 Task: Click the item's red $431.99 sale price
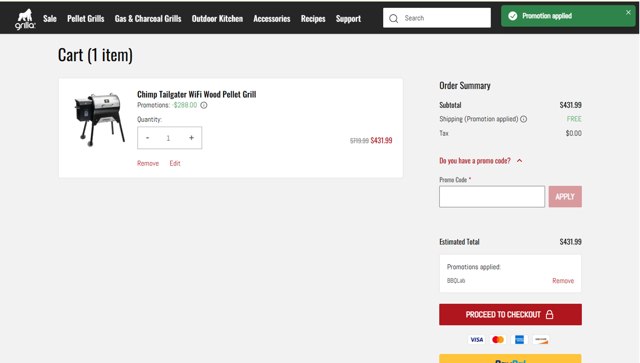coord(381,140)
